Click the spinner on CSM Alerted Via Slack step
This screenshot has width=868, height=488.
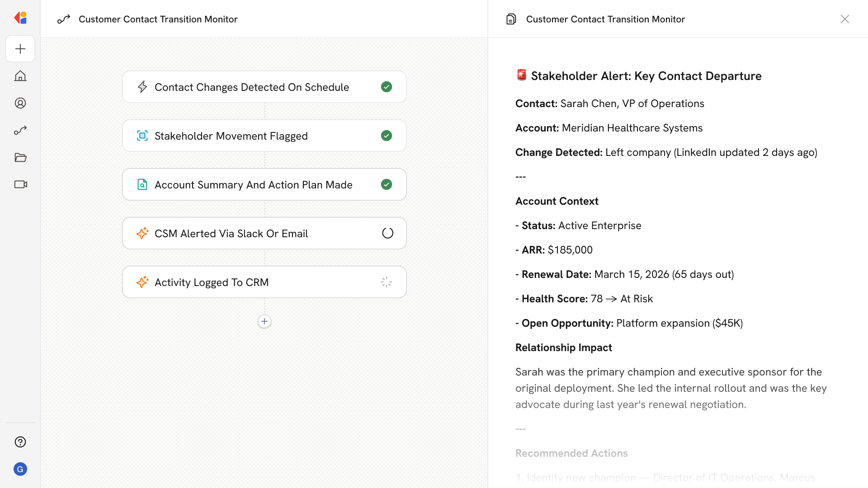pos(387,233)
